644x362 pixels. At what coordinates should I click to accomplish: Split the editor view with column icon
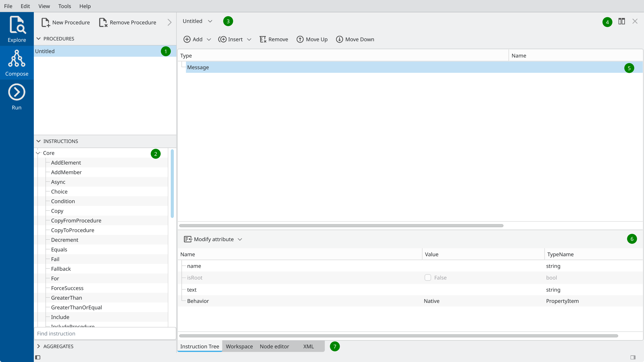click(621, 21)
